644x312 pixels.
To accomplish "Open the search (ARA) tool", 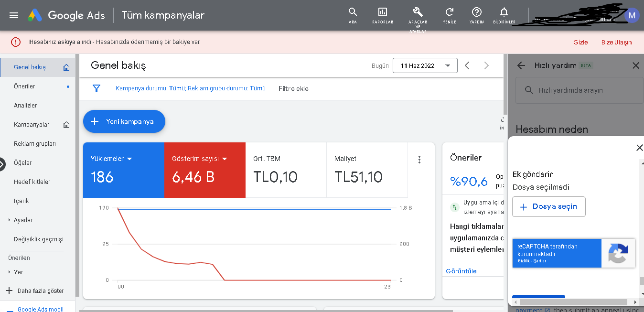I will click(x=353, y=15).
